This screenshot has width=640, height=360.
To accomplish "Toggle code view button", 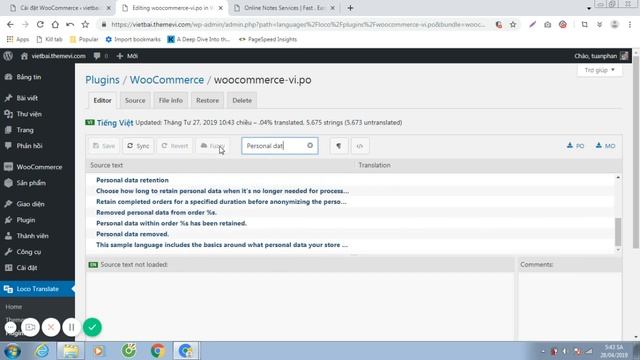I will click(x=360, y=146).
